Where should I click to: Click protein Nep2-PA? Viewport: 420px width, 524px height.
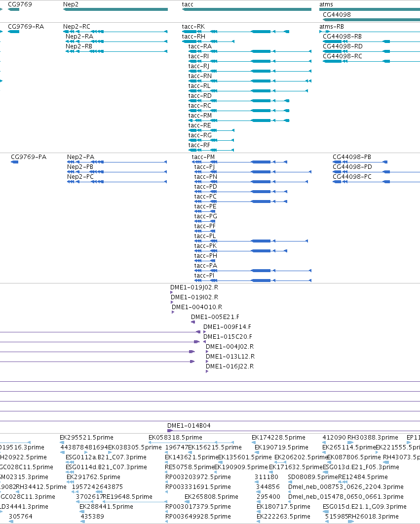click(81, 157)
